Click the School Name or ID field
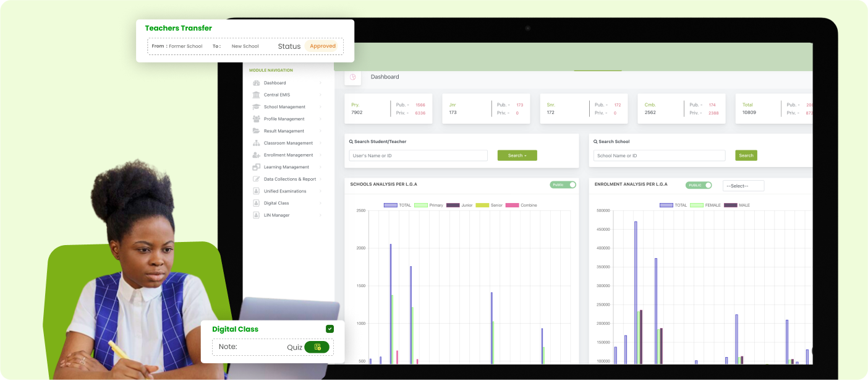868x380 pixels. pos(659,155)
